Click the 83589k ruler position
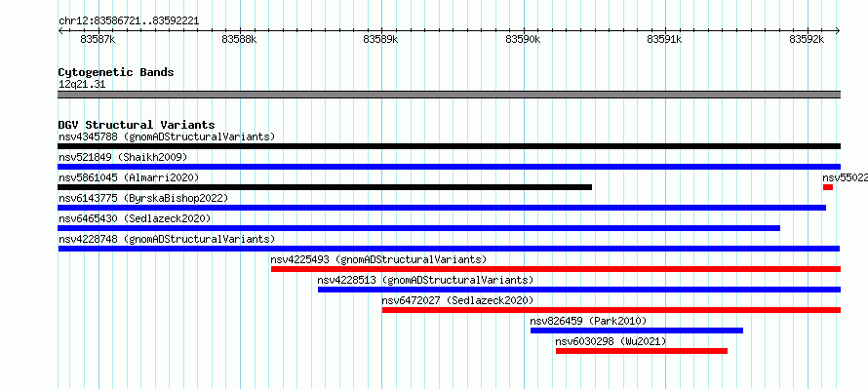The image size is (868, 389). point(380,39)
